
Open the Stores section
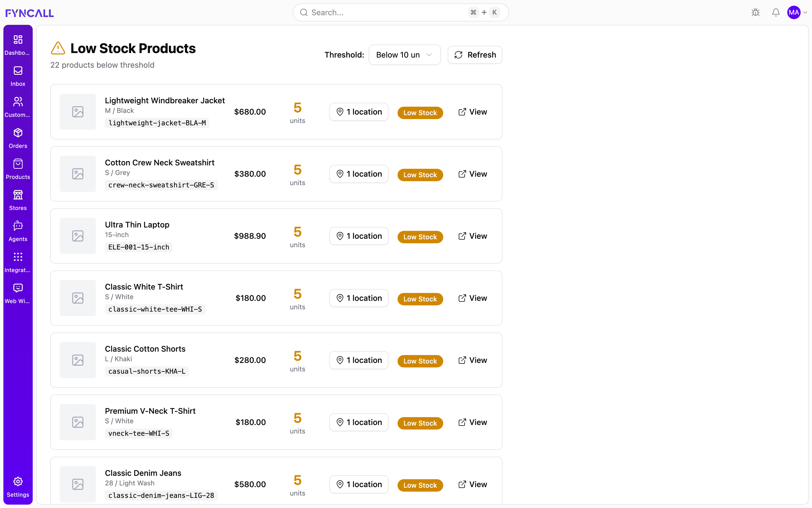pos(18,200)
